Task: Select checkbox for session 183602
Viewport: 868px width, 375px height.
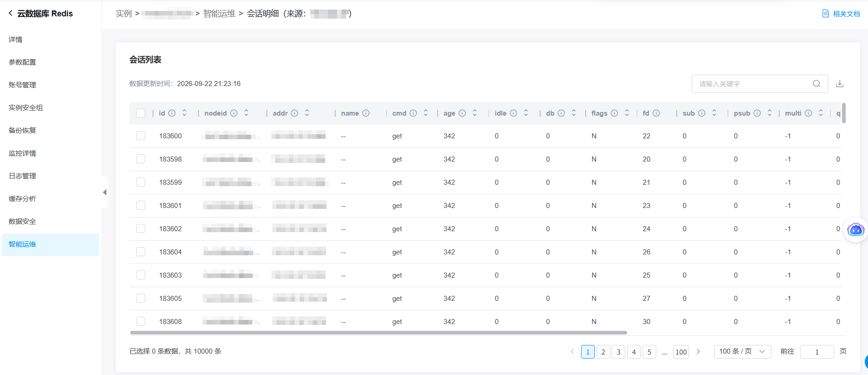Action: pos(141,228)
